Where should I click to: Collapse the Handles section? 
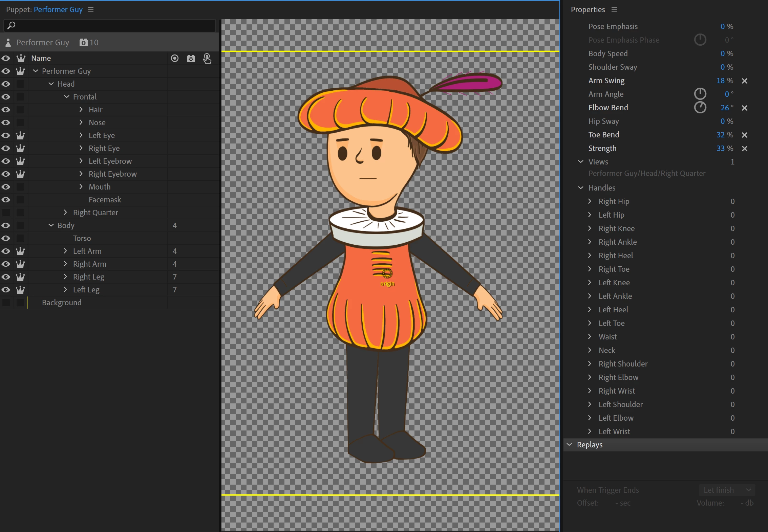pos(581,188)
